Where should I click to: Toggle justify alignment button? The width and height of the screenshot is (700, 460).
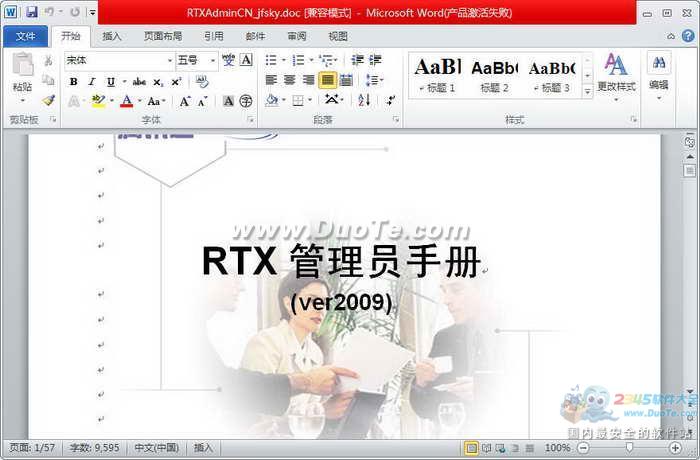tap(328, 80)
